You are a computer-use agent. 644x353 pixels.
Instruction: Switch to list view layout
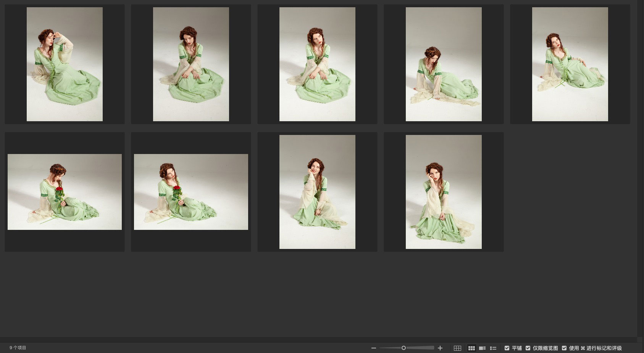click(493, 348)
